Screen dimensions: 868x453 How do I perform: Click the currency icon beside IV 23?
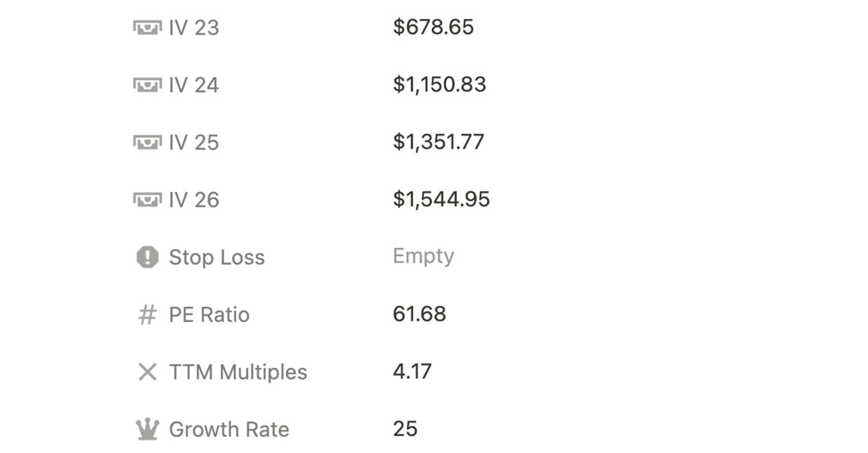pos(147,27)
